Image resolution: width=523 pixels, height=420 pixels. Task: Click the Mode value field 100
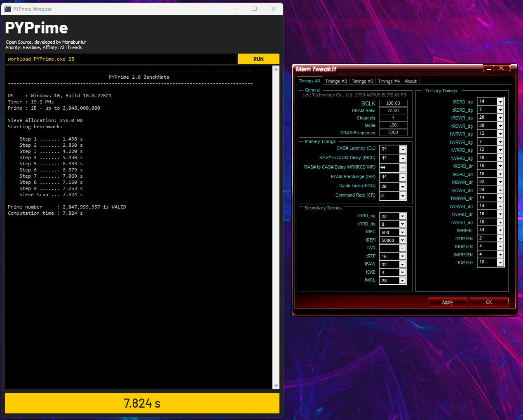393,125
